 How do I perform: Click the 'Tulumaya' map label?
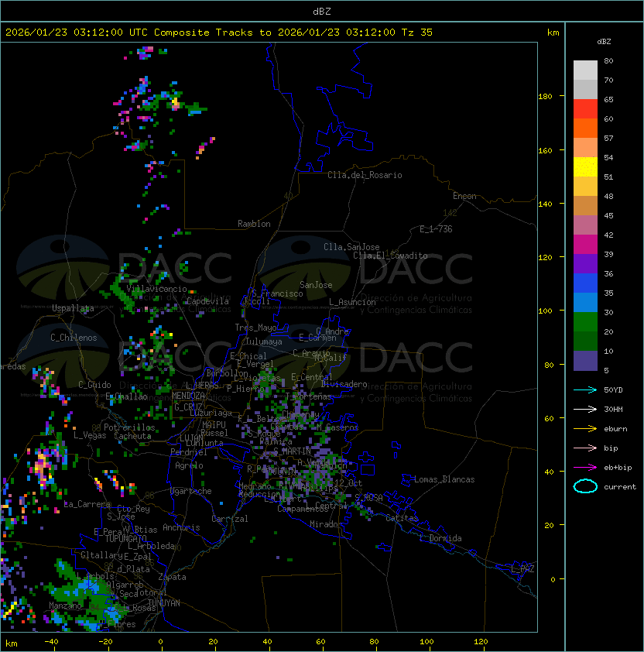point(264,341)
